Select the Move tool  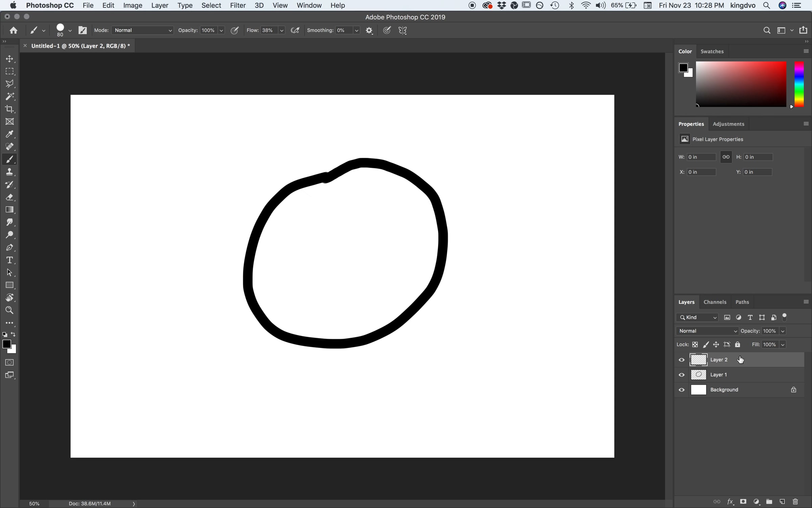pyautogui.click(x=9, y=59)
